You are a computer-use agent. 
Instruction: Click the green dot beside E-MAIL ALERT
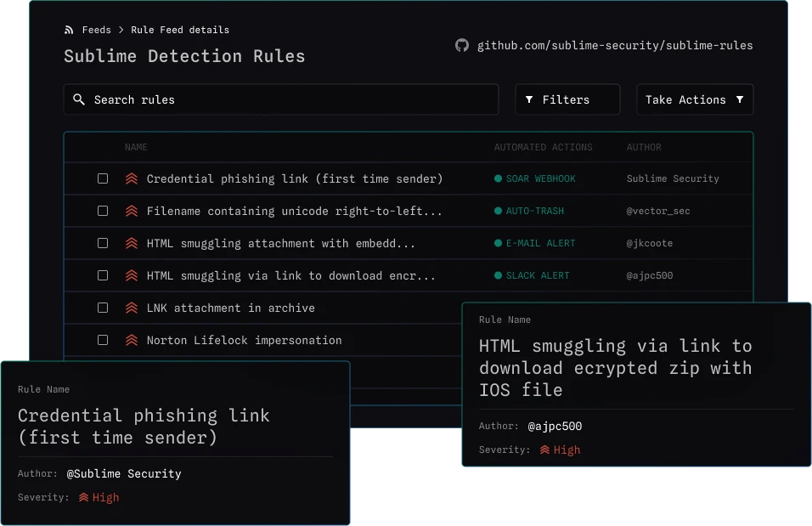[499, 243]
